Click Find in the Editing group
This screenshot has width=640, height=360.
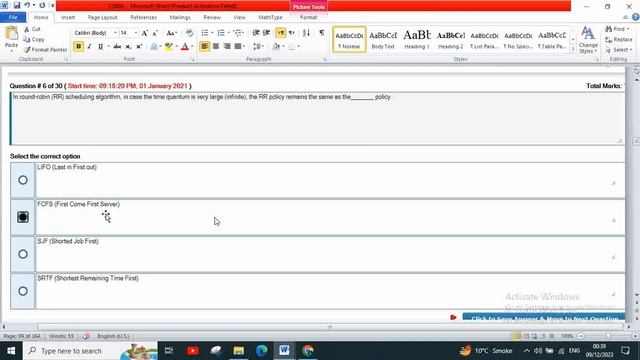click(x=617, y=29)
